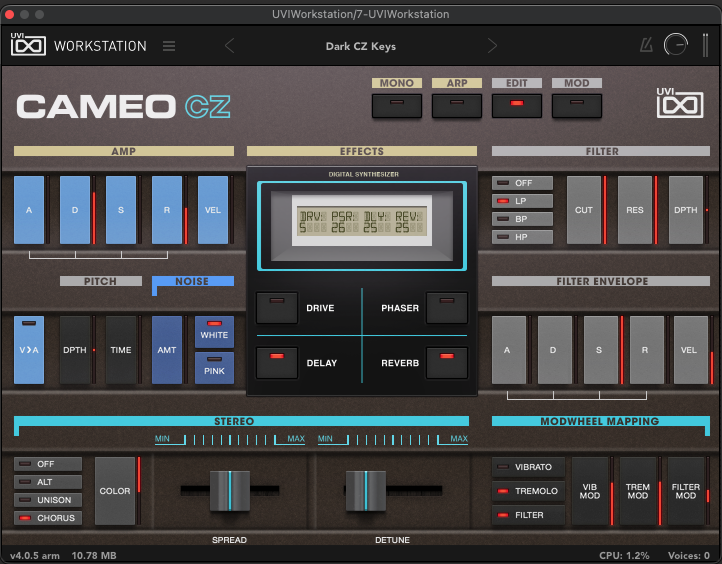Click the DETUNE slider handle

click(366, 491)
